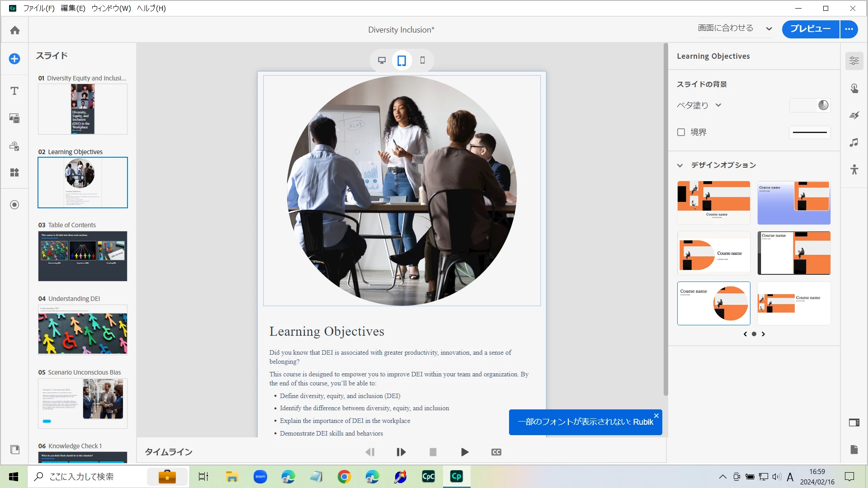Enable the 境界 border checkbox
Viewport: 868px width, 488px height.
(x=681, y=132)
